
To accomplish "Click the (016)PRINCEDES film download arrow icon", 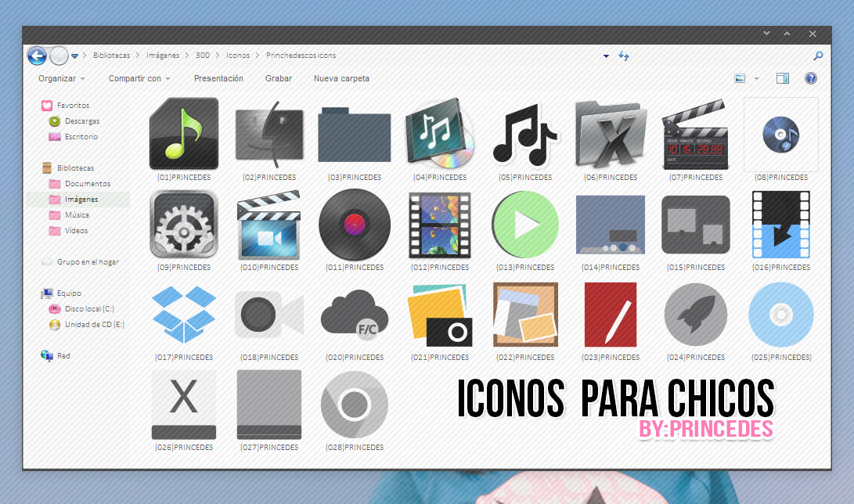I will (x=781, y=225).
